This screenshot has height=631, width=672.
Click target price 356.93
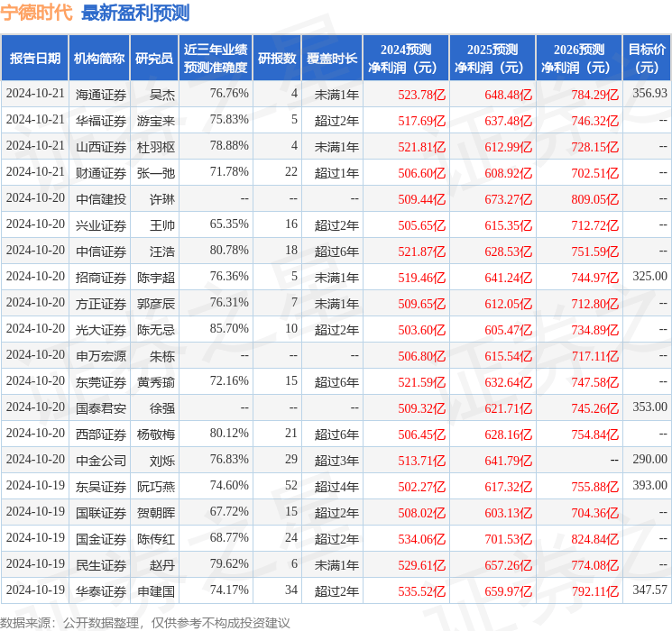(649, 93)
